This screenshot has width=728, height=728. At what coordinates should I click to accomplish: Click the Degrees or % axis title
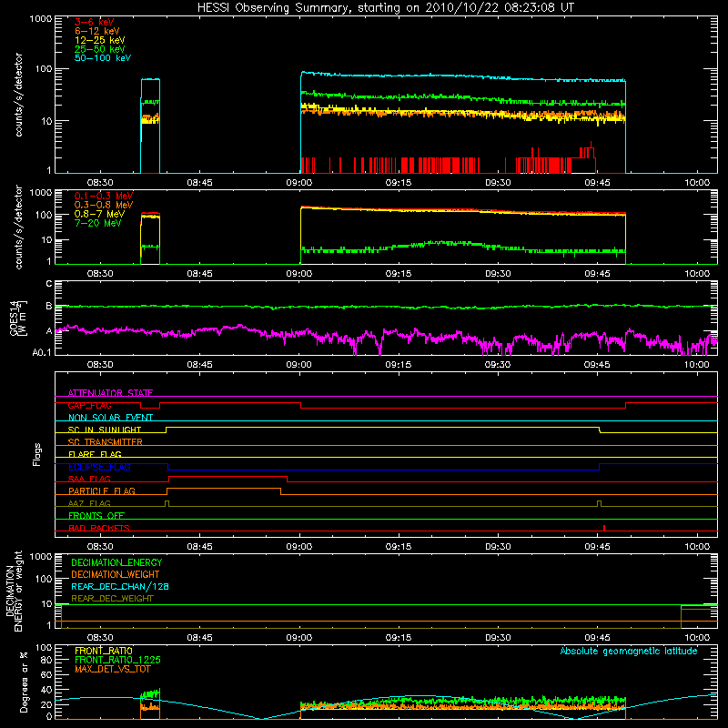click(x=24, y=682)
